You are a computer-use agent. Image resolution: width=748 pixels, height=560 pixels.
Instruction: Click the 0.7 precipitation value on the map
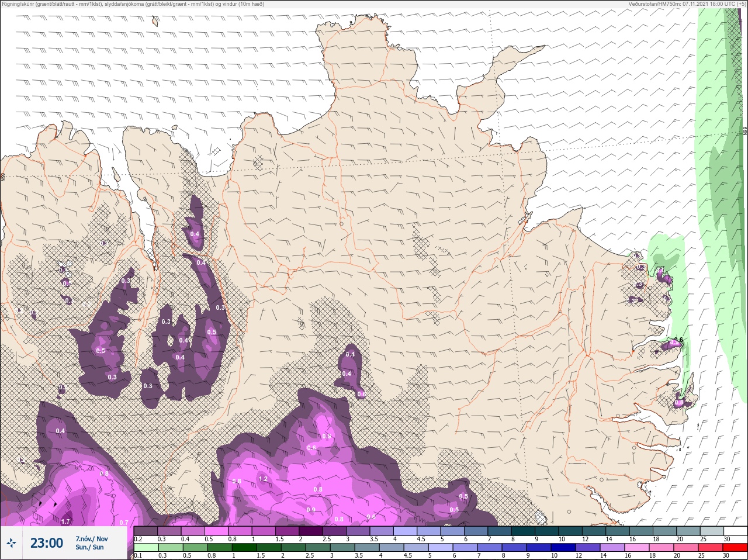coord(124,523)
